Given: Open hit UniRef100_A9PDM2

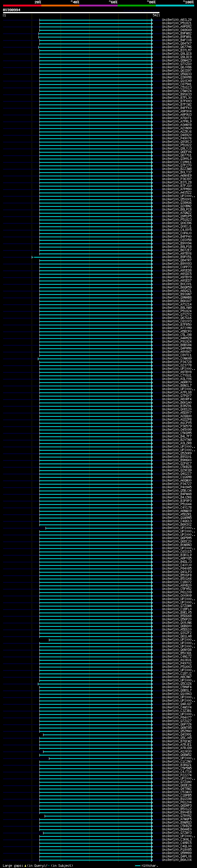Looking at the screenshot, I should click(x=177, y=26).
